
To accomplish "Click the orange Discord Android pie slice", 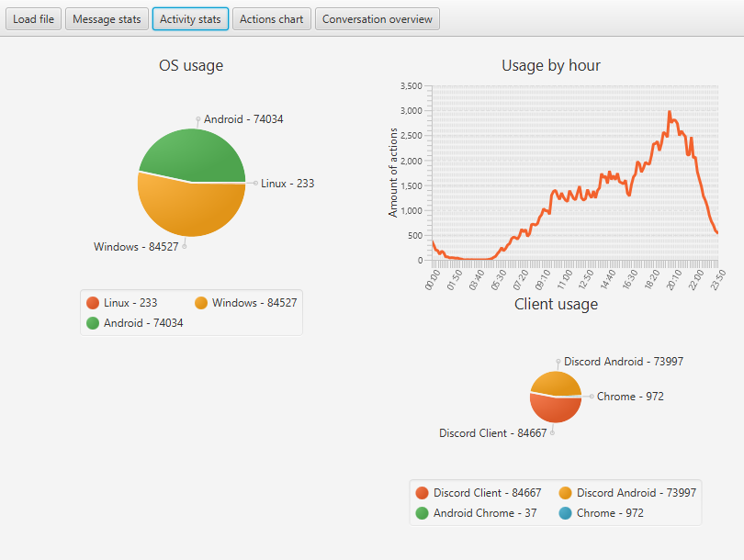I will click(x=556, y=383).
